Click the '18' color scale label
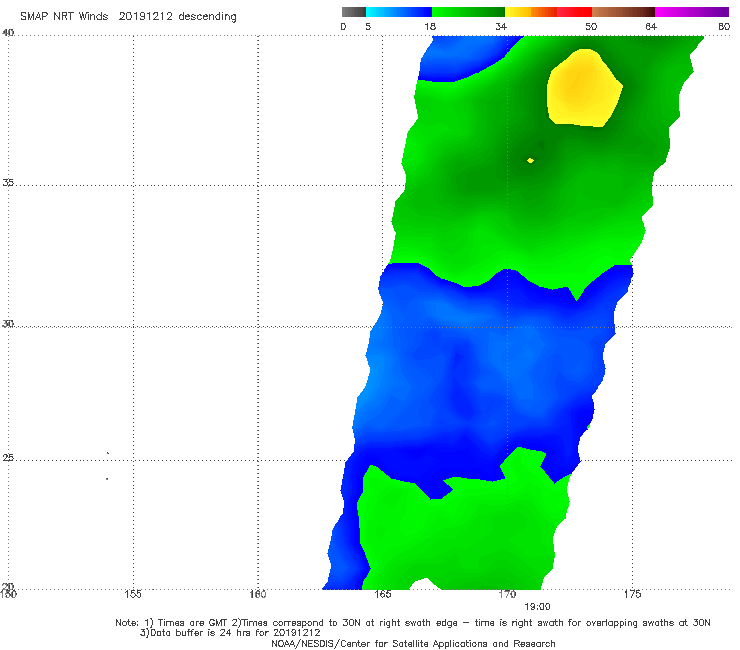 coord(430,26)
